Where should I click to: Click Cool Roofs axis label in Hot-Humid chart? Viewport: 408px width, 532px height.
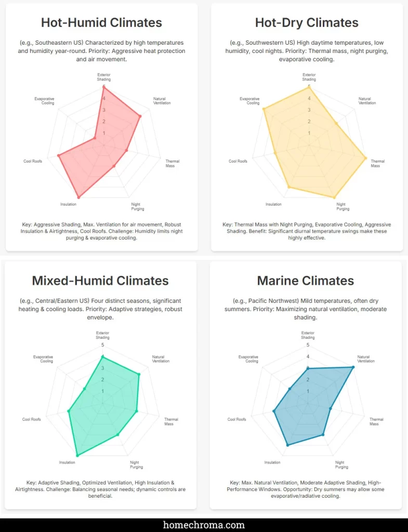[x=32, y=161]
